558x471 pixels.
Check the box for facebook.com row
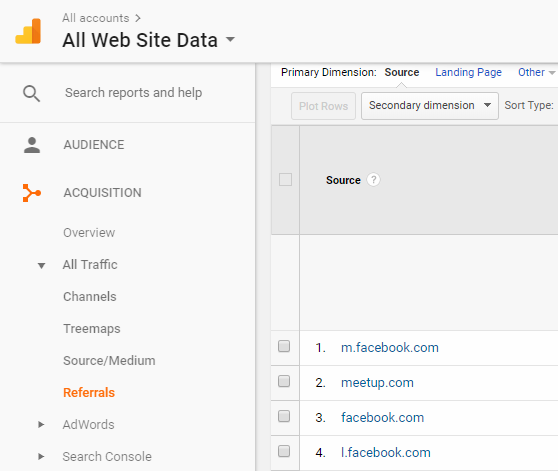[284, 416]
